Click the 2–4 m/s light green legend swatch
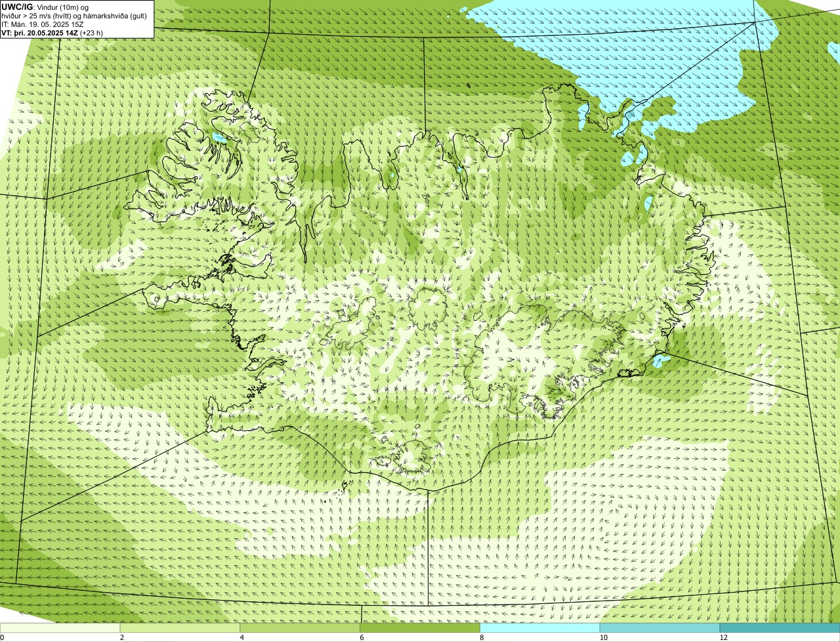Viewport: 840px width, 642px height. pyautogui.click(x=180, y=628)
